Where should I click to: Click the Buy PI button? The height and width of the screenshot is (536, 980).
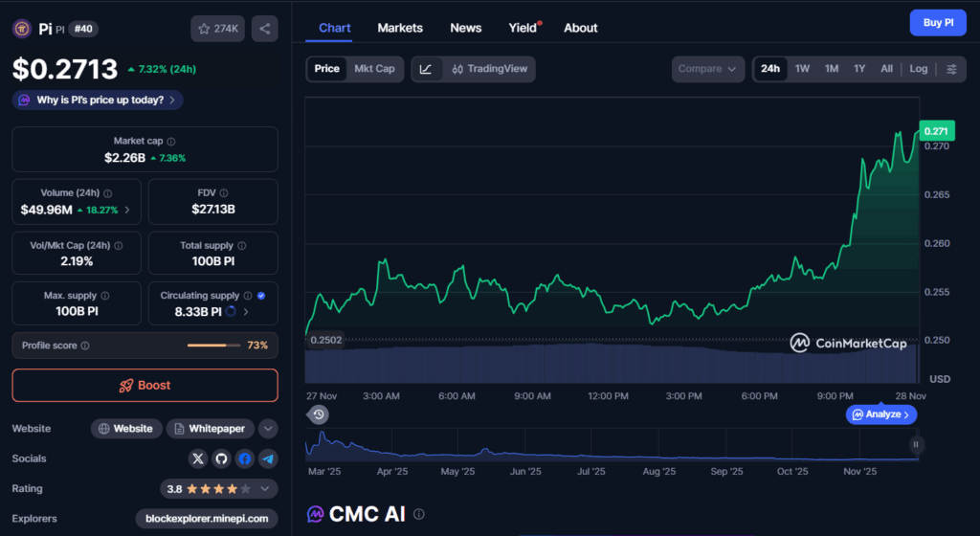(937, 23)
